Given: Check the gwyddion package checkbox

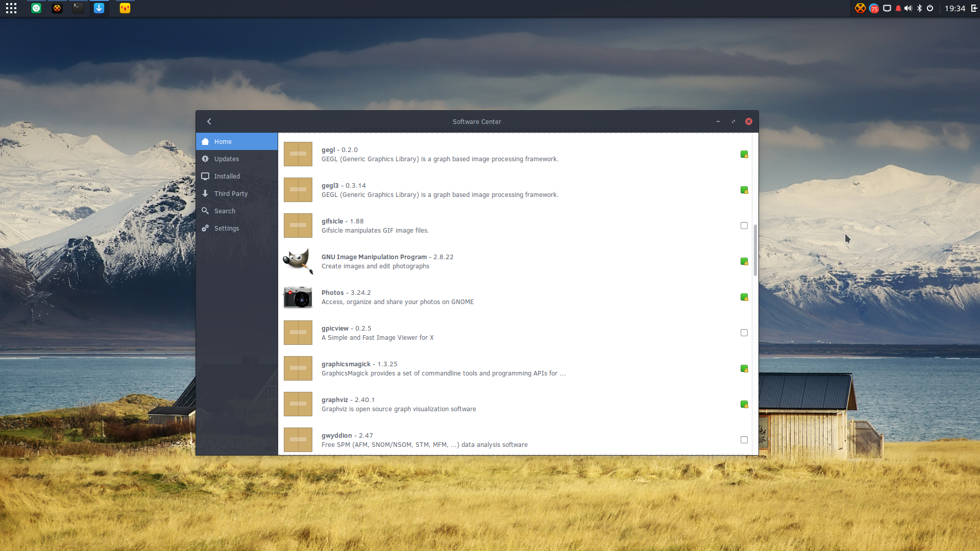Looking at the screenshot, I should coord(744,440).
